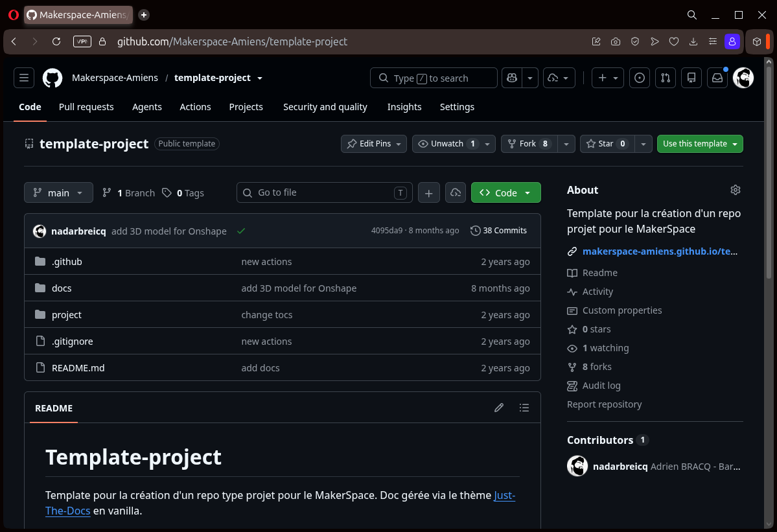Open the .gitignore file
Viewport: 777px width, 532px height.
73,341
